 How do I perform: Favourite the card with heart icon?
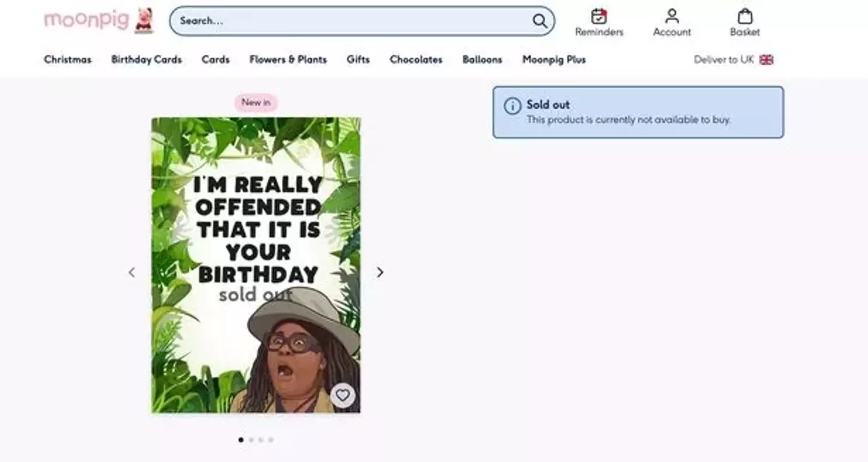[342, 395]
